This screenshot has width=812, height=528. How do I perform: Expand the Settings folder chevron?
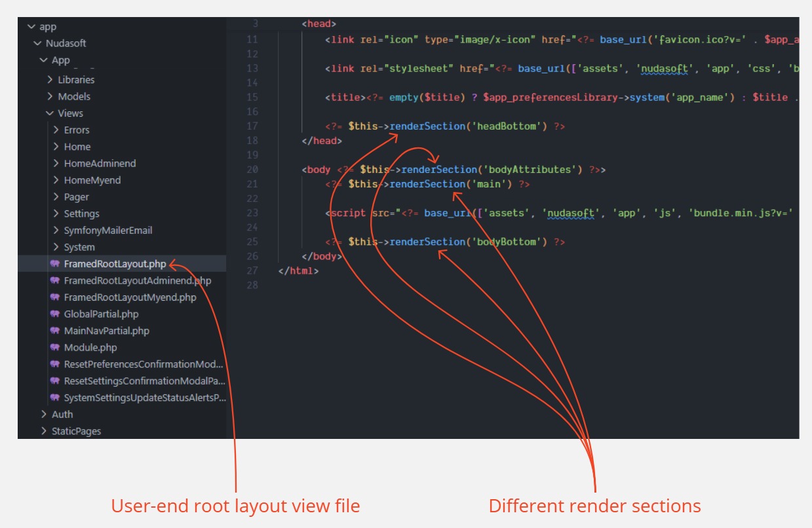(x=56, y=214)
